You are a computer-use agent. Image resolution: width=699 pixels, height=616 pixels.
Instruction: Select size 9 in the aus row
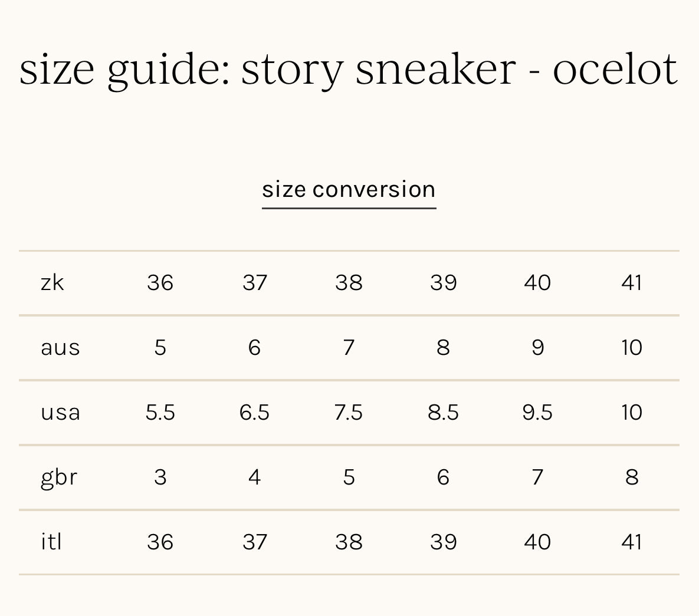537,348
